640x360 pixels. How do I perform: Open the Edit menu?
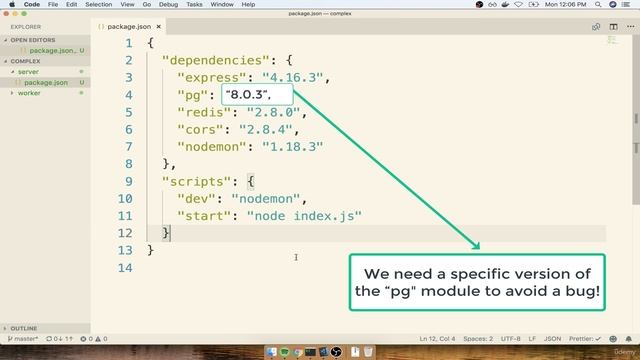pyautogui.click(x=71, y=4)
